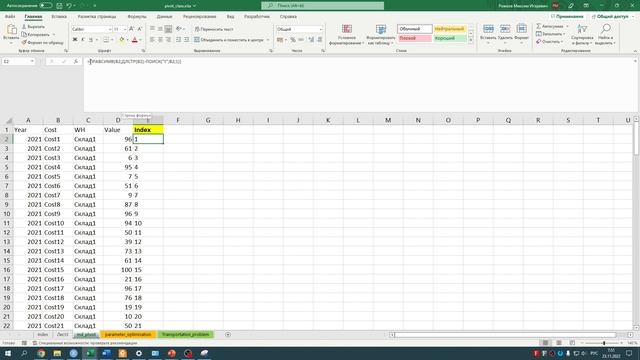Open the Name Box dropdown arrow

tap(32, 61)
